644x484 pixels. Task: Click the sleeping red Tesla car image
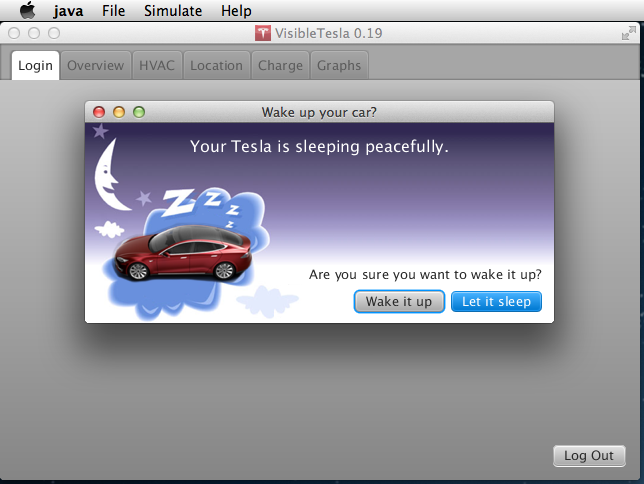pos(184,253)
